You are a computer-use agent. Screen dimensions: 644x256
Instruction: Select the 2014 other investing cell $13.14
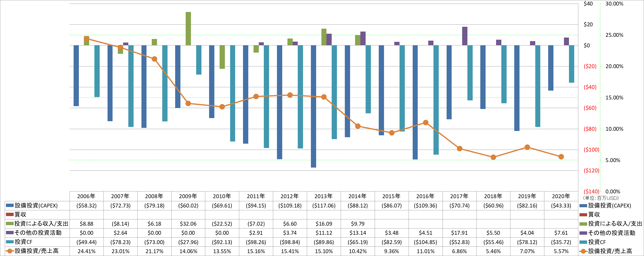358,233
